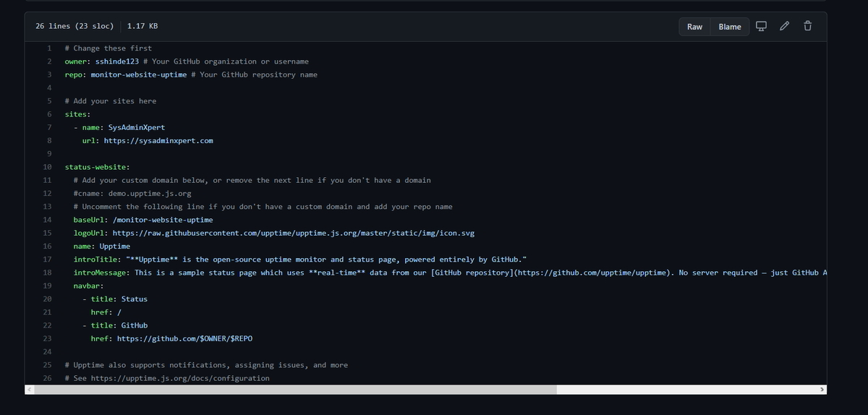Click the 'sites:' key

point(78,114)
